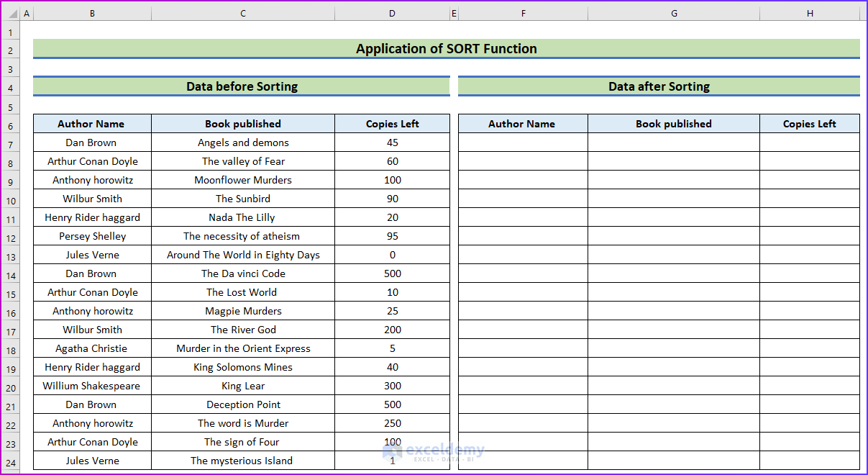868x475 pixels.
Task: Select the 'The word is Murder' cell
Action: tap(243, 423)
